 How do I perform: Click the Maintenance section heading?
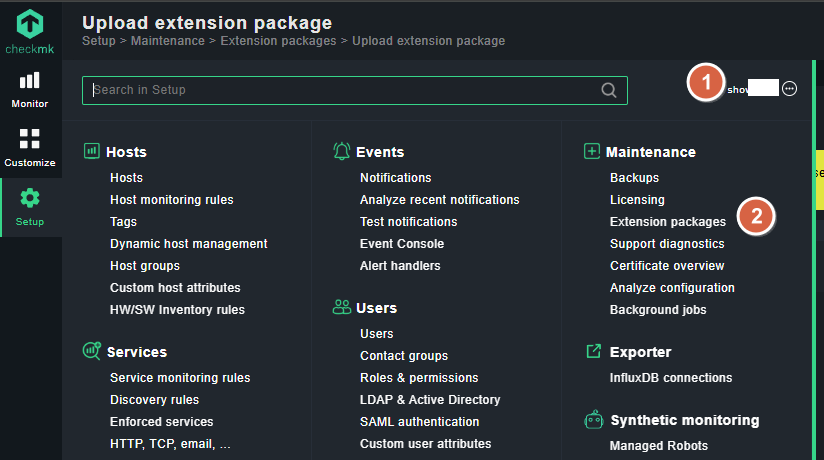[x=652, y=152]
